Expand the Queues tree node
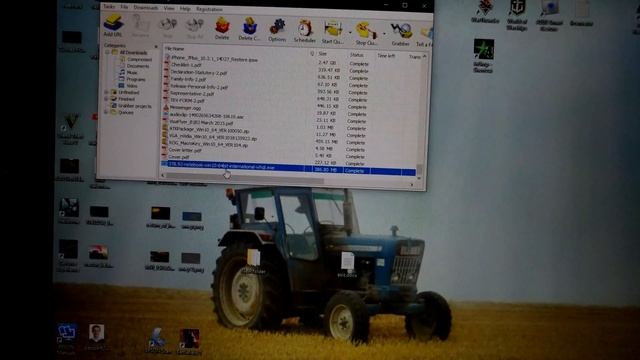Viewport: 640px width, 360px height. pos(106,112)
